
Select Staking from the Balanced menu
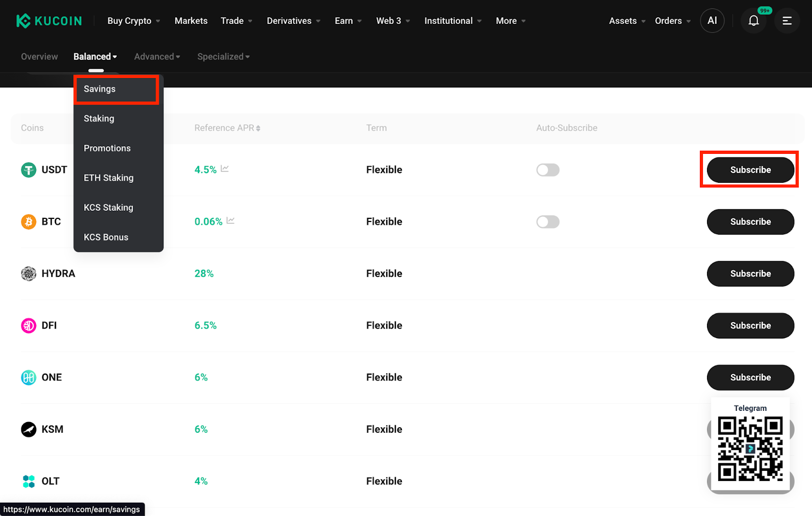(99, 119)
